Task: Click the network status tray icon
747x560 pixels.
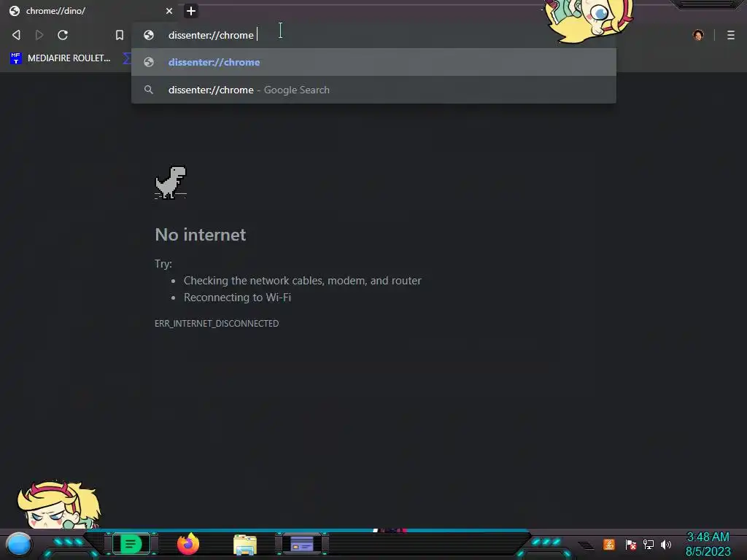Action: pyautogui.click(x=648, y=544)
